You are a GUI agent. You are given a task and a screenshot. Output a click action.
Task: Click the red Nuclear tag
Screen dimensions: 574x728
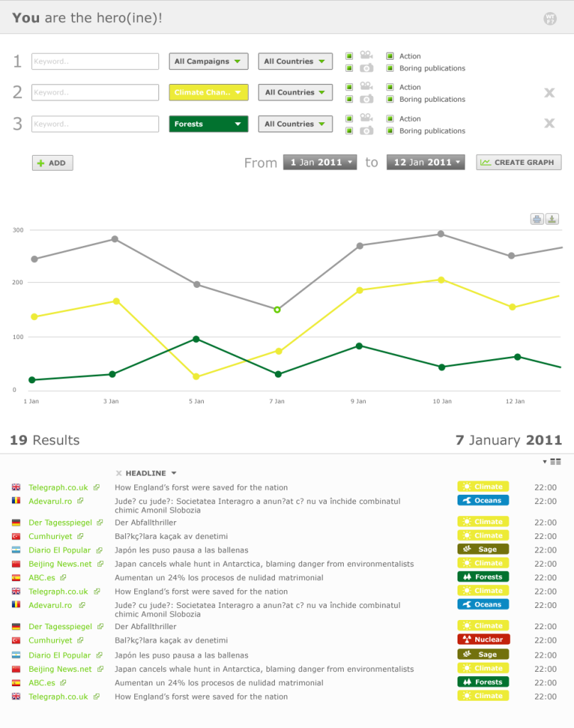point(483,639)
